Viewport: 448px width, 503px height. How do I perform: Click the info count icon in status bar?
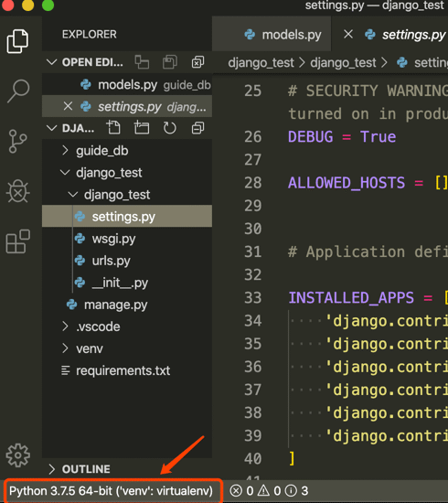click(291, 491)
